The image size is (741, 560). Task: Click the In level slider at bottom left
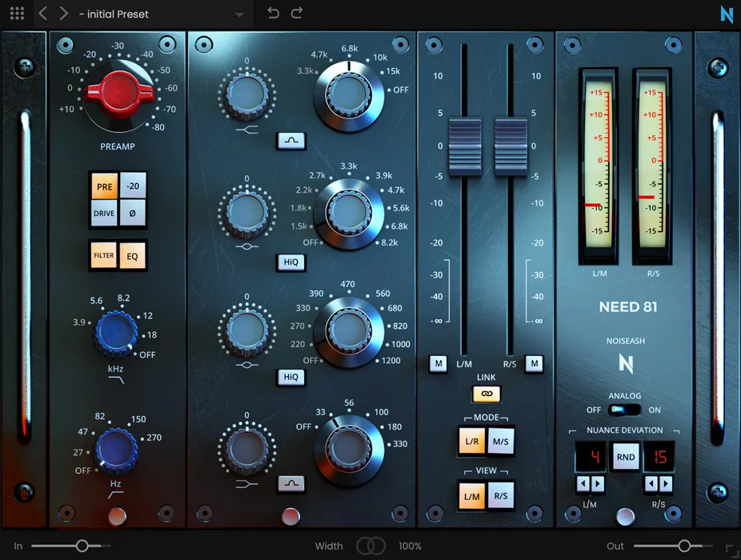coord(80,546)
